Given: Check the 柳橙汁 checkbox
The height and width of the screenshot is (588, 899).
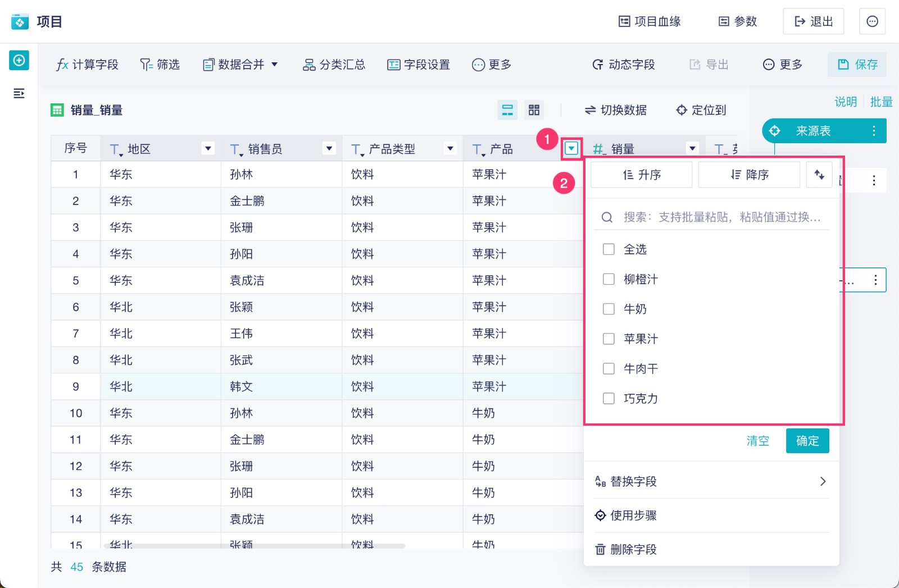Looking at the screenshot, I should click(x=609, y=279).
